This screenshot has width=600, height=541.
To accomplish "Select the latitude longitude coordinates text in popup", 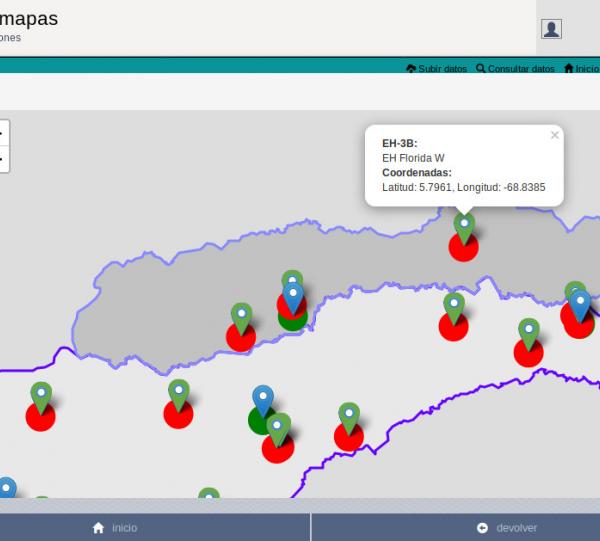I will 463,187.
